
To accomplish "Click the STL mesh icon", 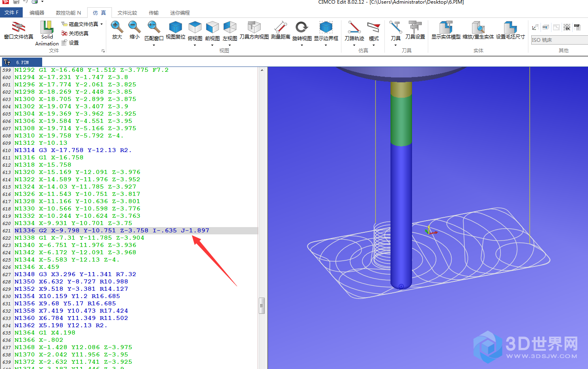I will [567, 27].
